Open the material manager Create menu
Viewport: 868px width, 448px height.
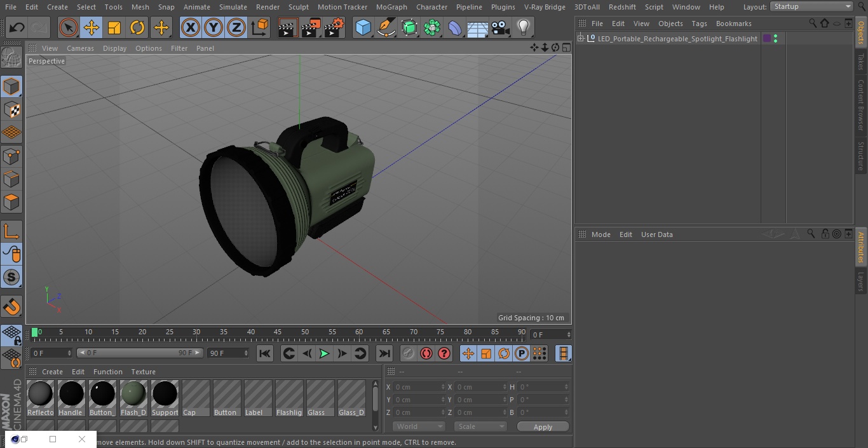[52, 372]
